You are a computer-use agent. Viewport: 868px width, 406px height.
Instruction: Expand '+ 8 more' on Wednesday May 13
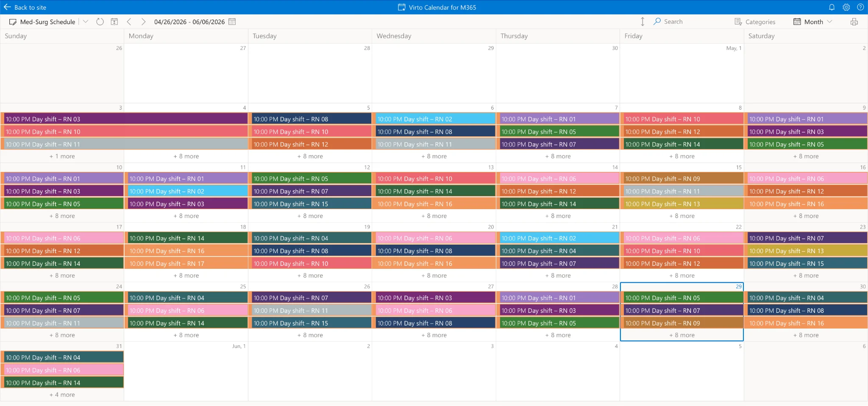[x=434, y=216]
